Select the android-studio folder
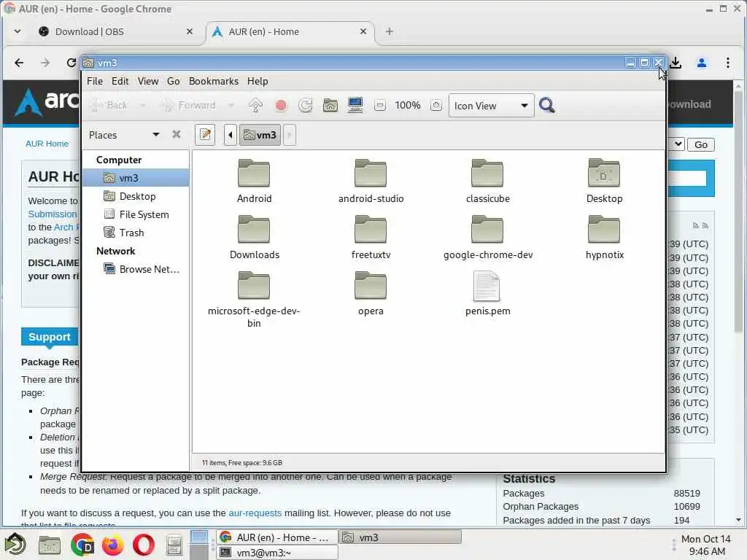Screen dimensions: 747x560 (371, 182)
